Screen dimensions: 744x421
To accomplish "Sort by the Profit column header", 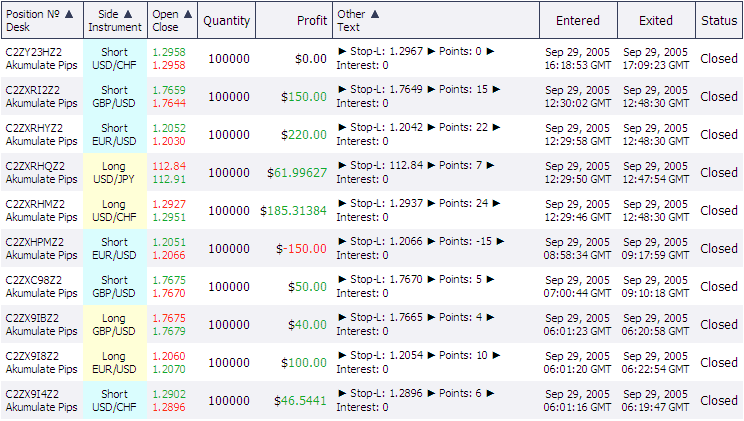I will (x=312, y=20).
